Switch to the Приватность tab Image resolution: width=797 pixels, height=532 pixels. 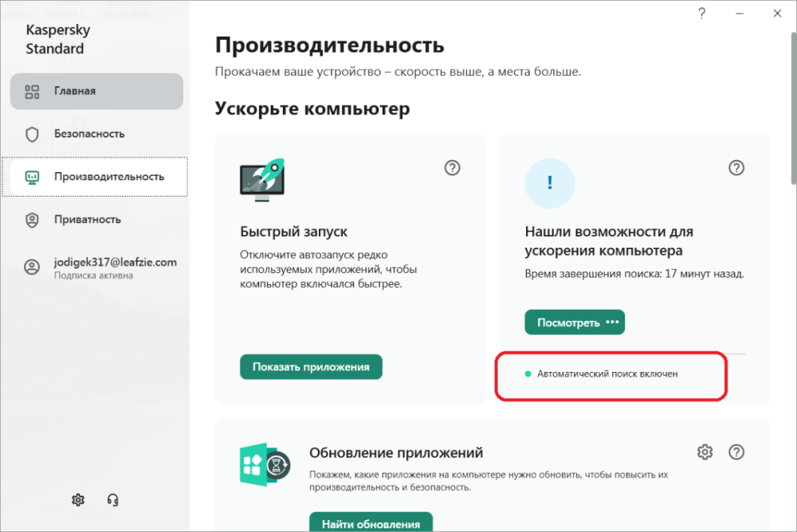(x=89, y=219)
